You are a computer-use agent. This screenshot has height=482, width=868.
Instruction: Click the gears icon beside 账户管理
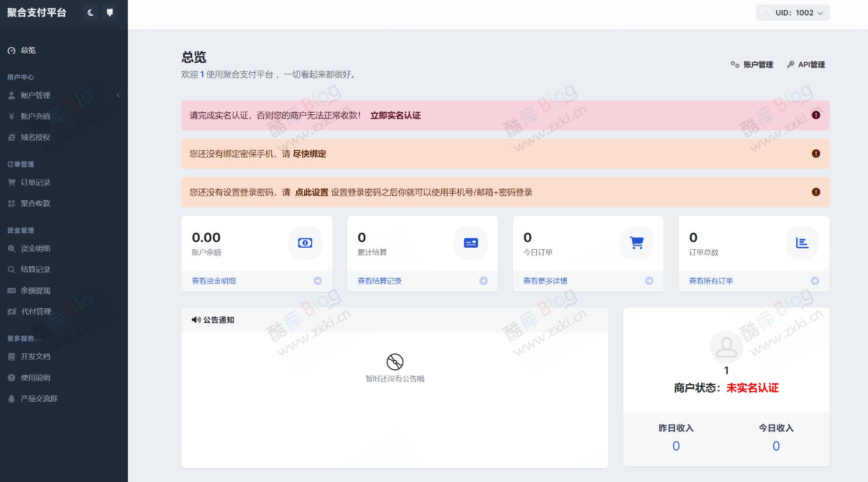click(x=735, y=64)
